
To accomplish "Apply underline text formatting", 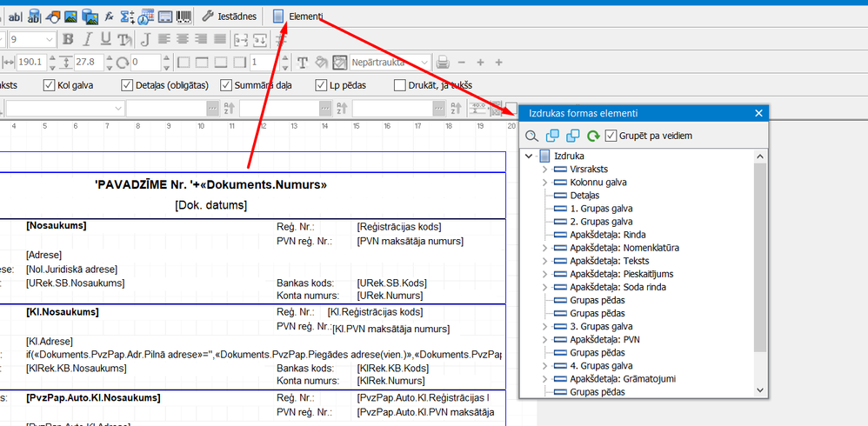I will pos(105,39).
